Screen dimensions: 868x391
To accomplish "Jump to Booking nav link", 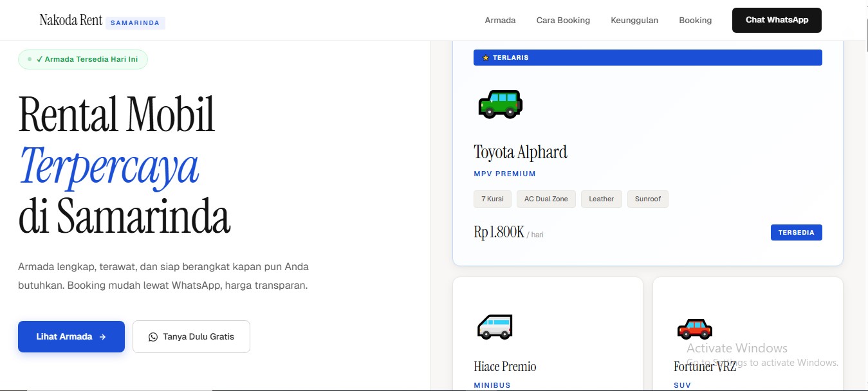I will tap(695, 21).
